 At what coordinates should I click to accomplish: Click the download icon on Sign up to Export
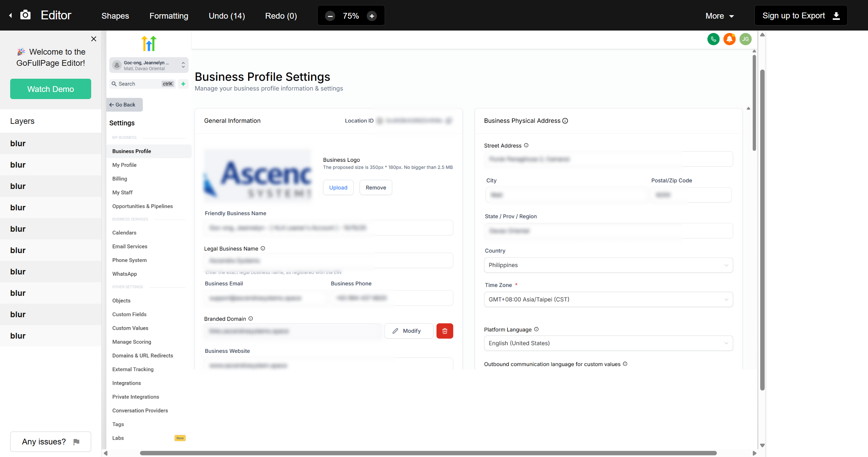click(x=836, y=16)
